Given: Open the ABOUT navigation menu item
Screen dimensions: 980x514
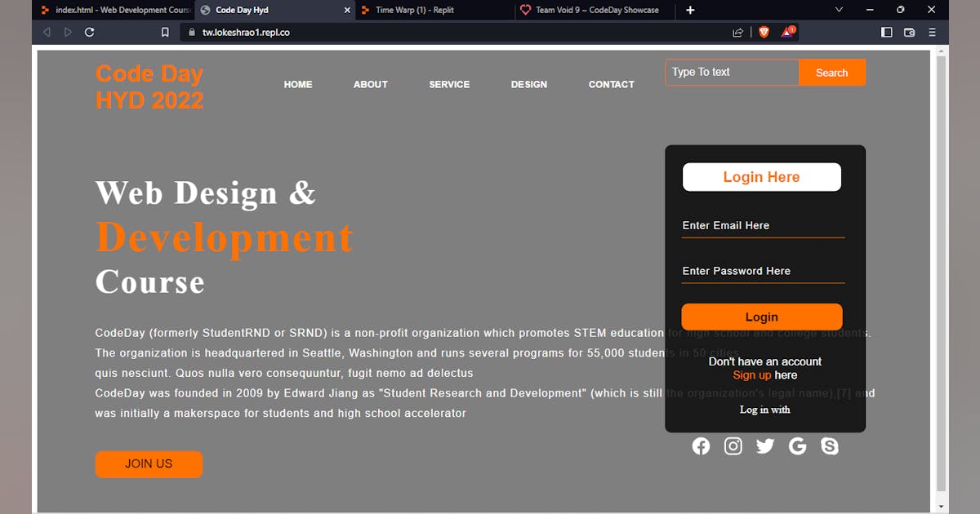Looking at the screenshot, I should [x=370, y=84].
